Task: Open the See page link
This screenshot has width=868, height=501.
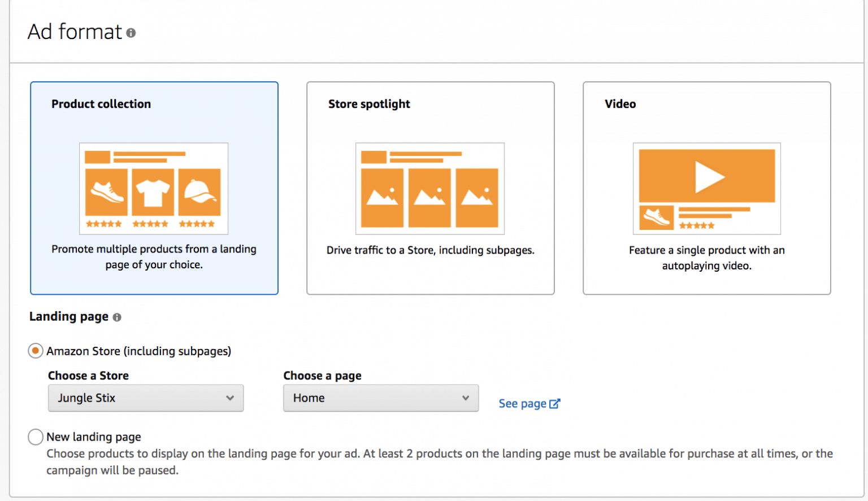Action: 522,403
